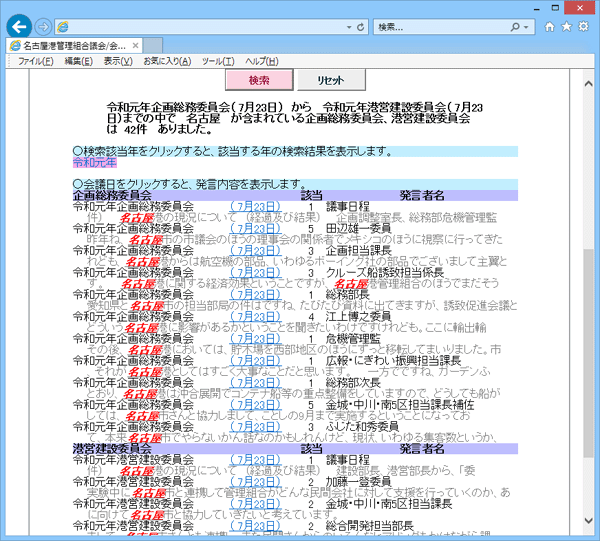Click speaker name 加藤一登委員
The height and width of the screenshot is (541, 600).
click(359, 482)
